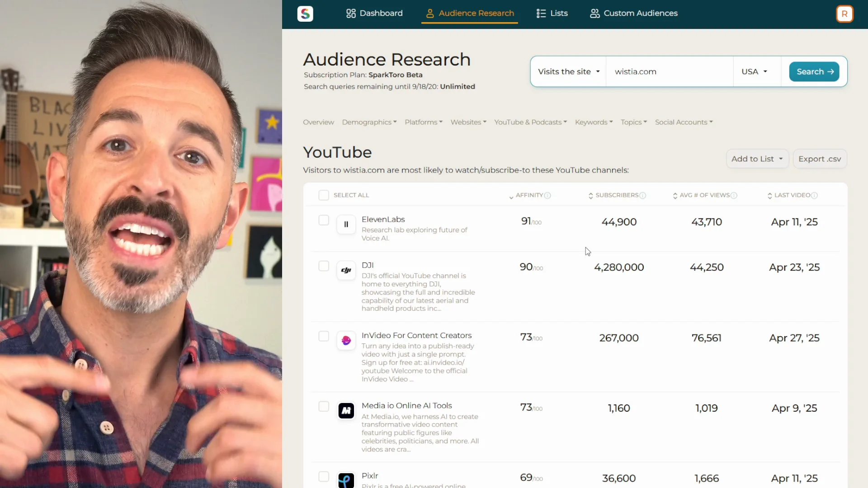The width and height of the screenshot is (868, 488).
Task: Click DJI subscribers value 4,280,000
Action: tap(619, 267)
